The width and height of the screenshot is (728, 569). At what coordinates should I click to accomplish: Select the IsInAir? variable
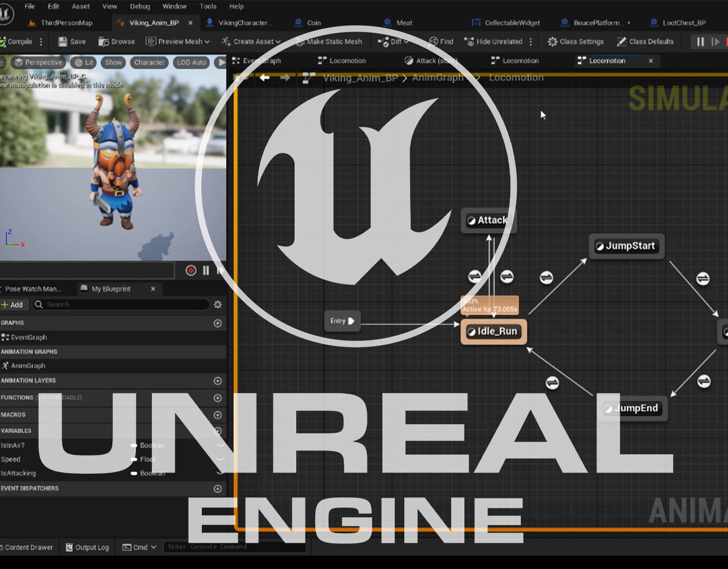tap(13, 445)
